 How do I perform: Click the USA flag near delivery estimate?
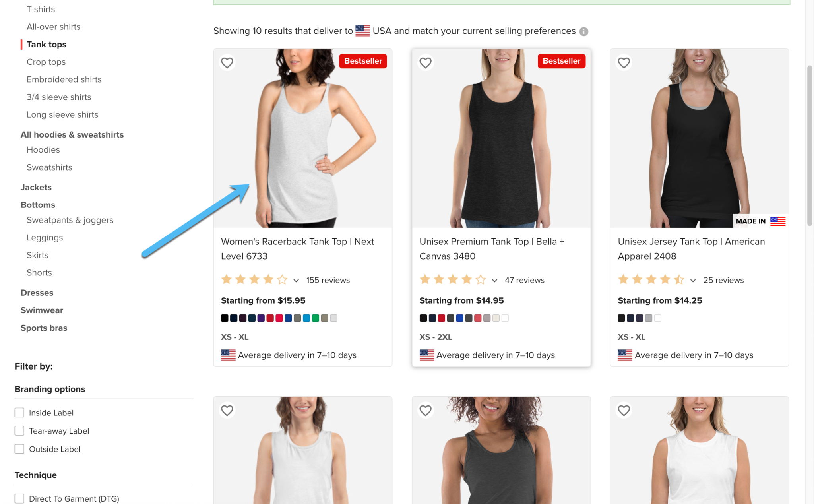coord(227,354)
